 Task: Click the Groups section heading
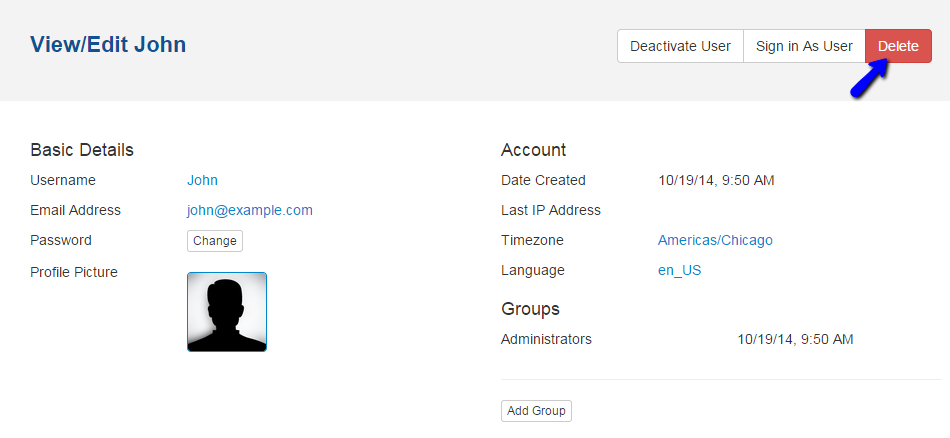tap(530, 309)
